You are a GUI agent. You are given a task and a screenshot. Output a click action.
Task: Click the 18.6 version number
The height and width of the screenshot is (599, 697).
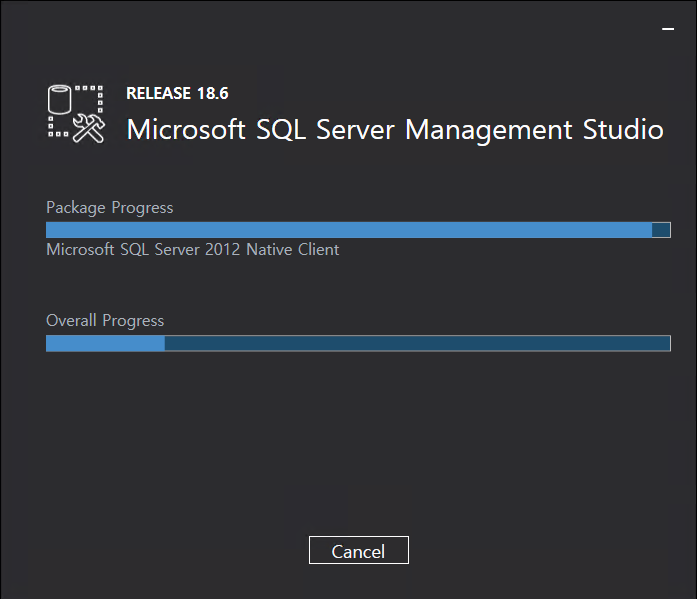click(x=212, y=93)
